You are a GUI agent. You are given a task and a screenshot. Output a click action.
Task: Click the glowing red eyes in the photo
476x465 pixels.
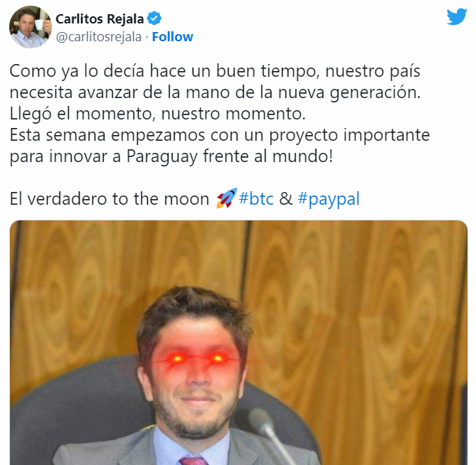(198, 358)
